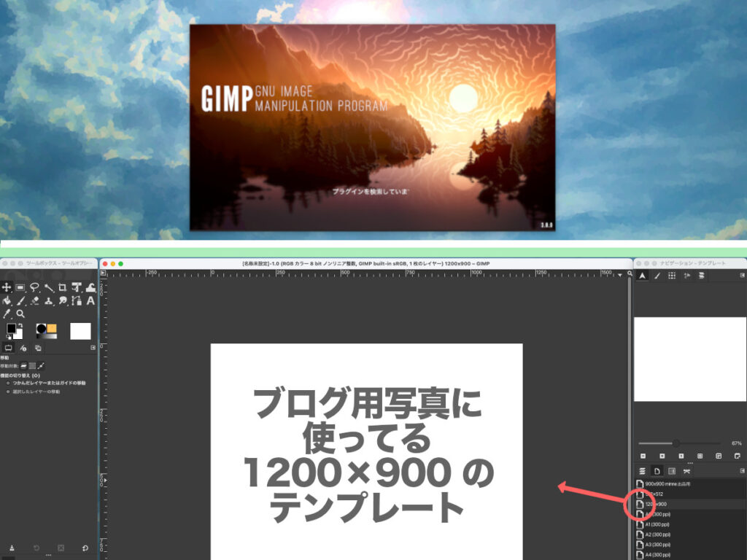Select the Smudge tool
This screenshot has height=560, width=747.
coord(63,300)
